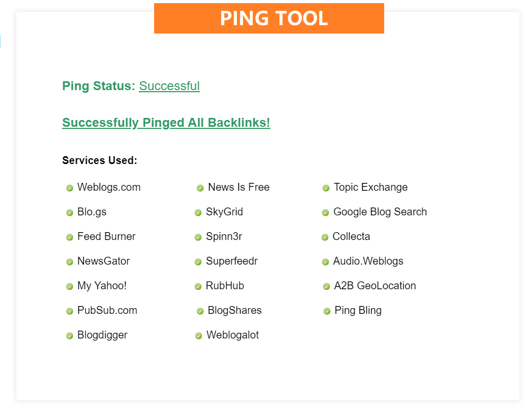
Task: Click the check icon beside RubHub
Action: coord(198,287)
